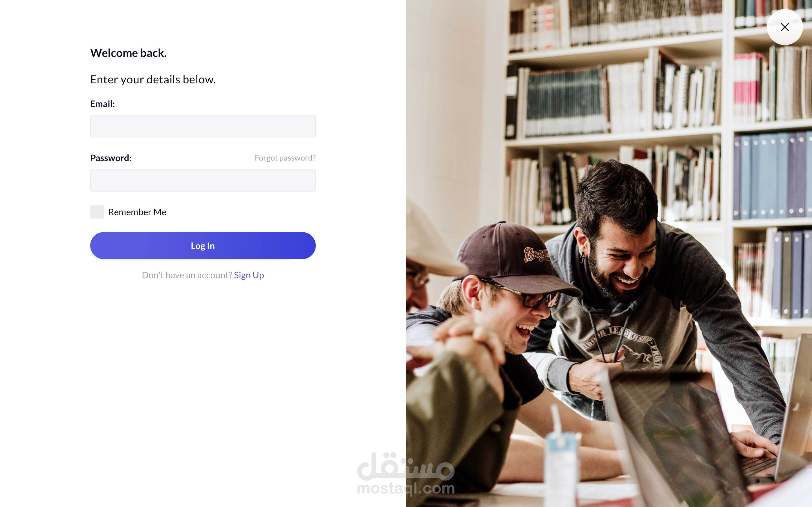The height and width of the screenshot is (507, 812).
Task: Click the Email: field label
Action: click(102, 104)
